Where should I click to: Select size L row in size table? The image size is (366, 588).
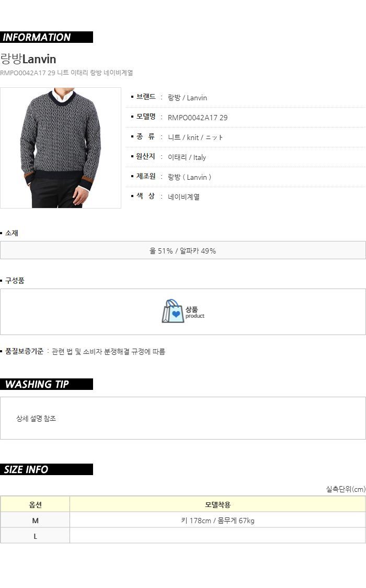tap(183, 536)
